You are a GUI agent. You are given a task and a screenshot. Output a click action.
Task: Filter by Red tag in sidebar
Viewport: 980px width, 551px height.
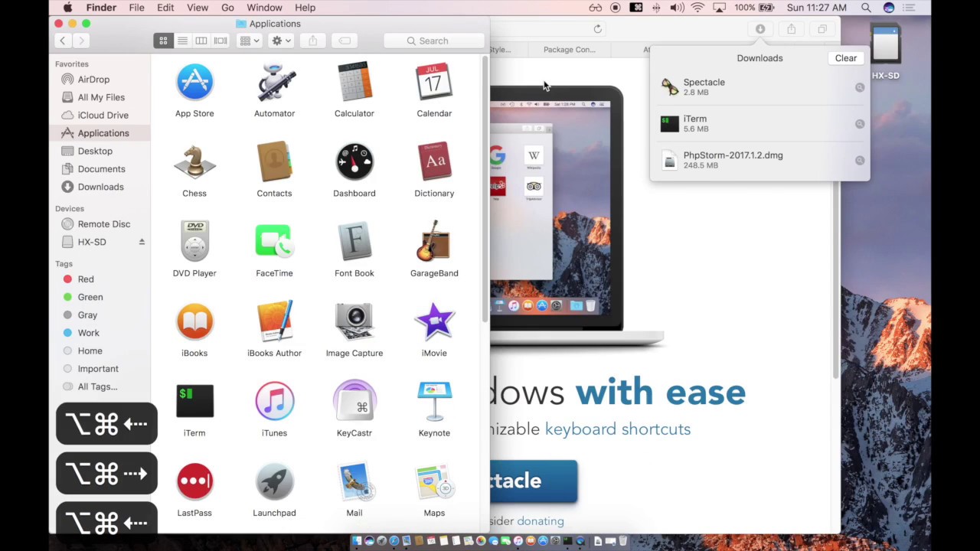point(85,279)
